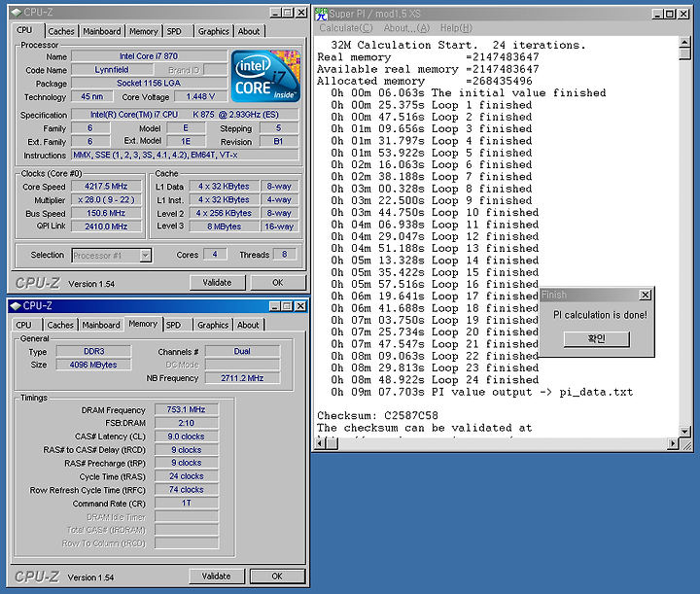The image size is (700, 594).
Task: Click the Instructions field listing MMX, SSE
Action: 186,155
